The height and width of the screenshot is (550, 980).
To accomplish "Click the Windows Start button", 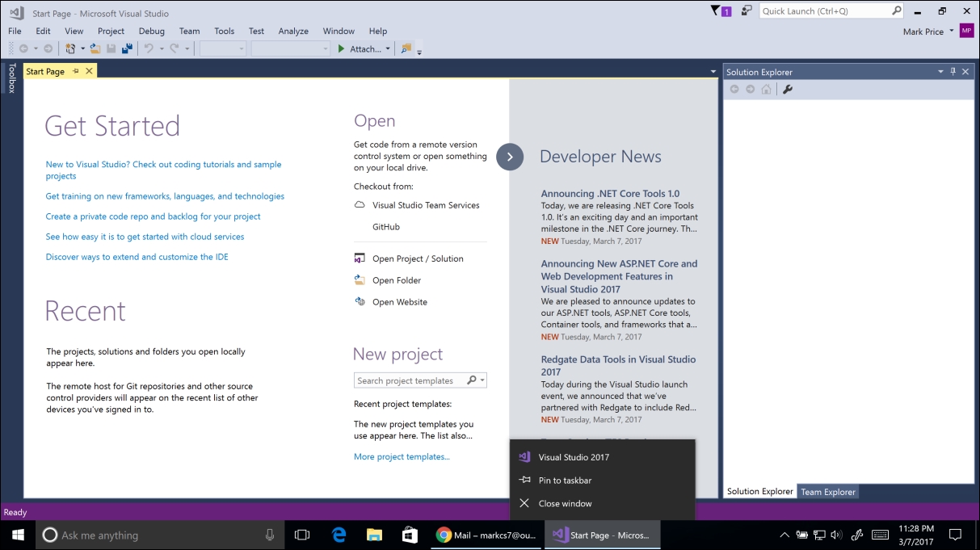I will pos(18,535).
